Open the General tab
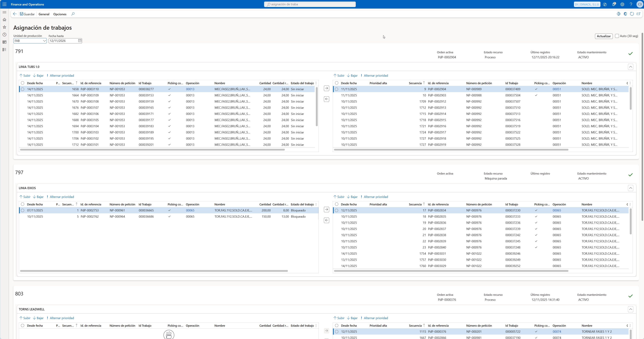The width and height of the screenshot is (644, 339). coord(44,14)
